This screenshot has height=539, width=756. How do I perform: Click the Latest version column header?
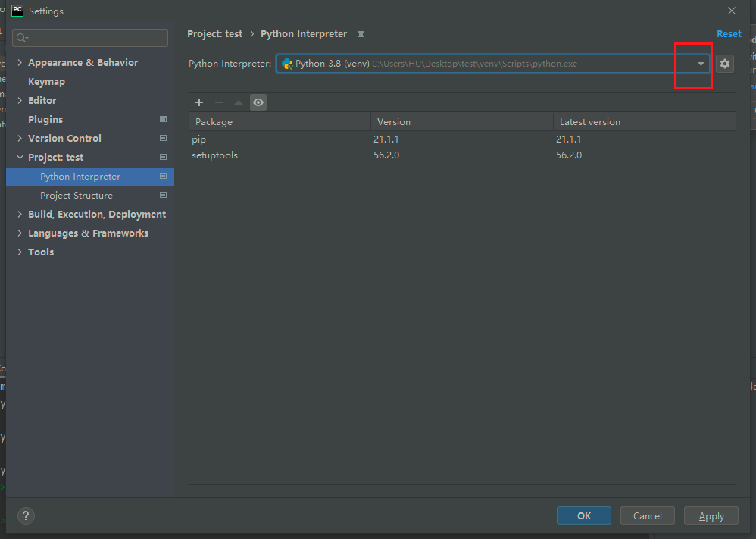[x=645, y=121]
